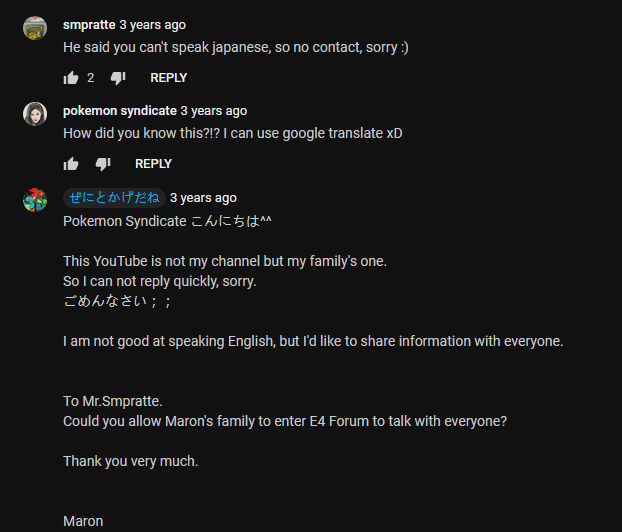
Task: Click the like count on smpratte's comment
Action: (x=91, y=78)
